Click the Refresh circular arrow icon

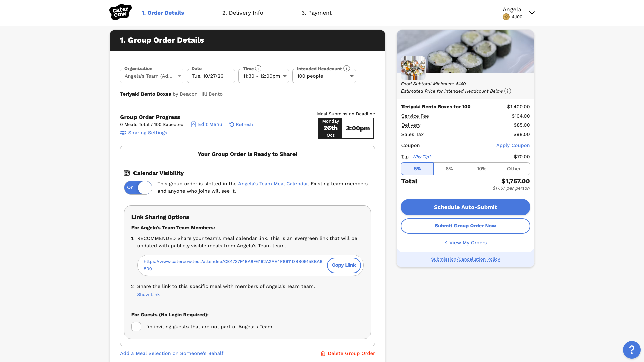pos(232,124)
